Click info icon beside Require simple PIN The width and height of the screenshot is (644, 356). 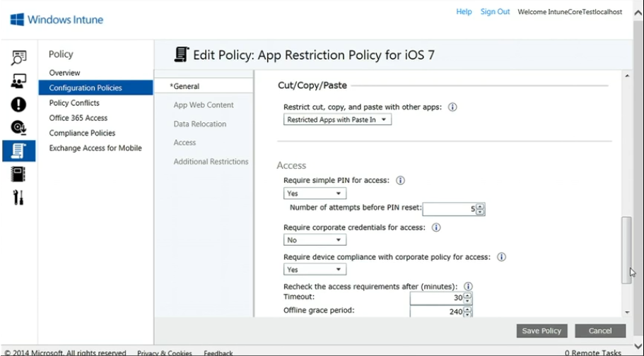click(400, 180)
